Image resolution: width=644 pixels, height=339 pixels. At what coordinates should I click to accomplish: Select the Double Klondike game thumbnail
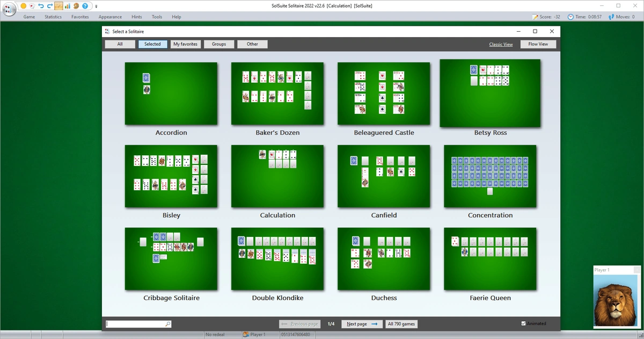point(277,259)
